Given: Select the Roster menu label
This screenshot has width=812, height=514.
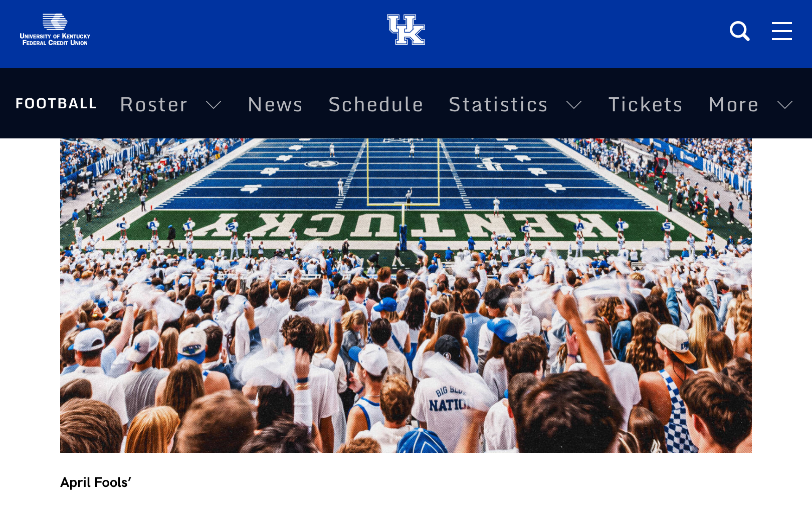Looking at the screenshot, I should tap(154, 104).
